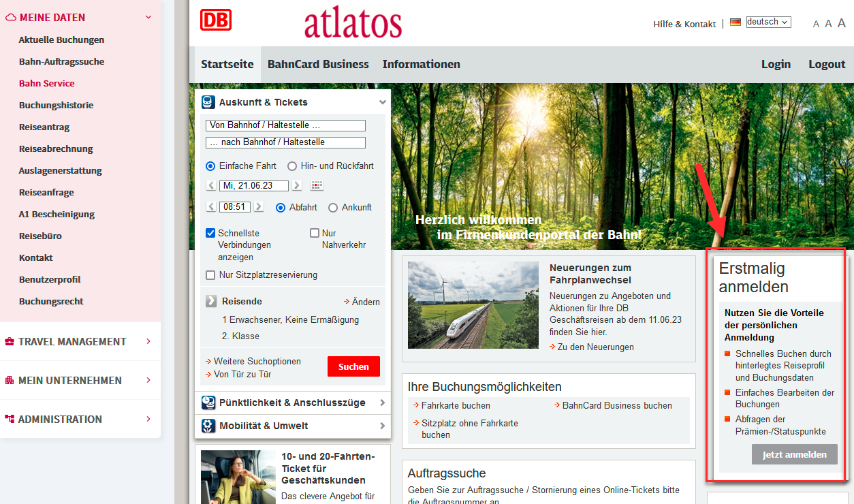
Task: Open Reiseabrechnung in sidebar
Action: 56,148
